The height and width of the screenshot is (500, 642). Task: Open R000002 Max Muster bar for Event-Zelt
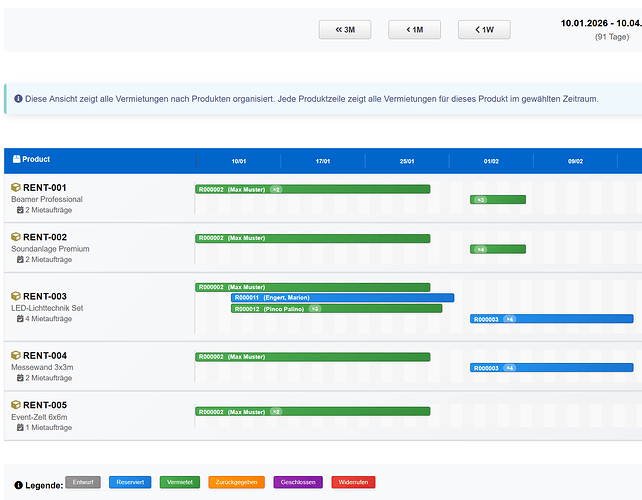coord(313,412)
